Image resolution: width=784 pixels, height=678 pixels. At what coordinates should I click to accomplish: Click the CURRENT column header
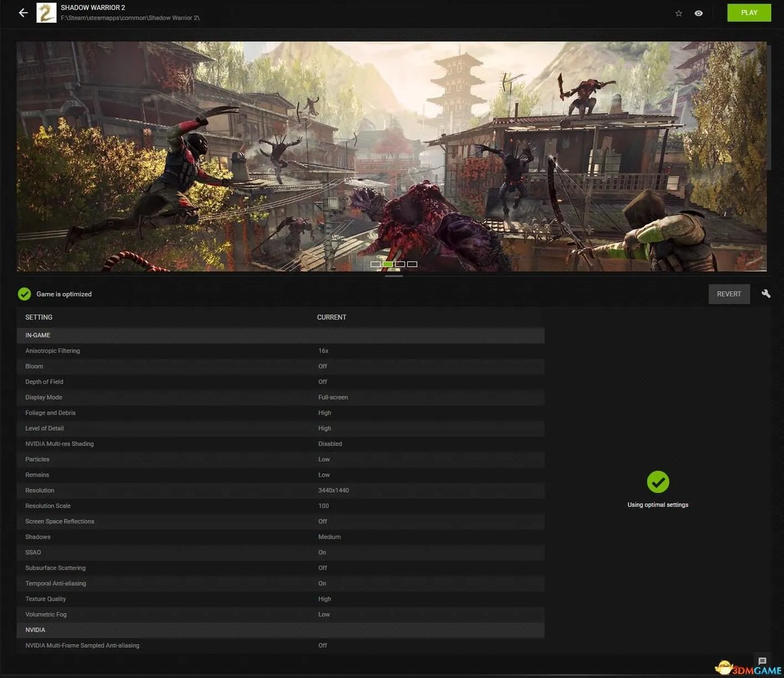332,317
